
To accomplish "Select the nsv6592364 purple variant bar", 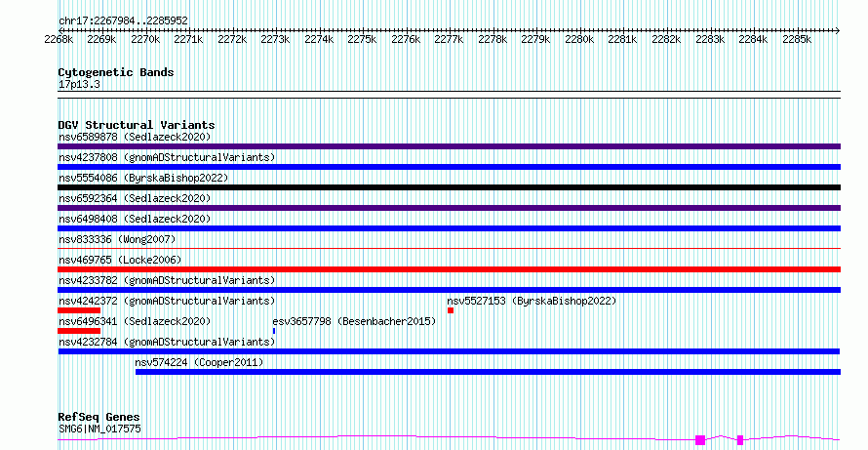I will tap(449, 208).
